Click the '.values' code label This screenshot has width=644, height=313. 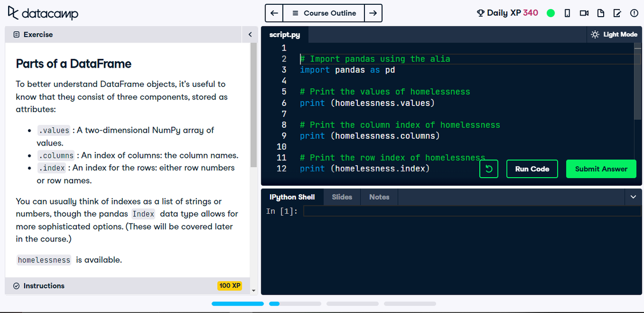[54, 130]
